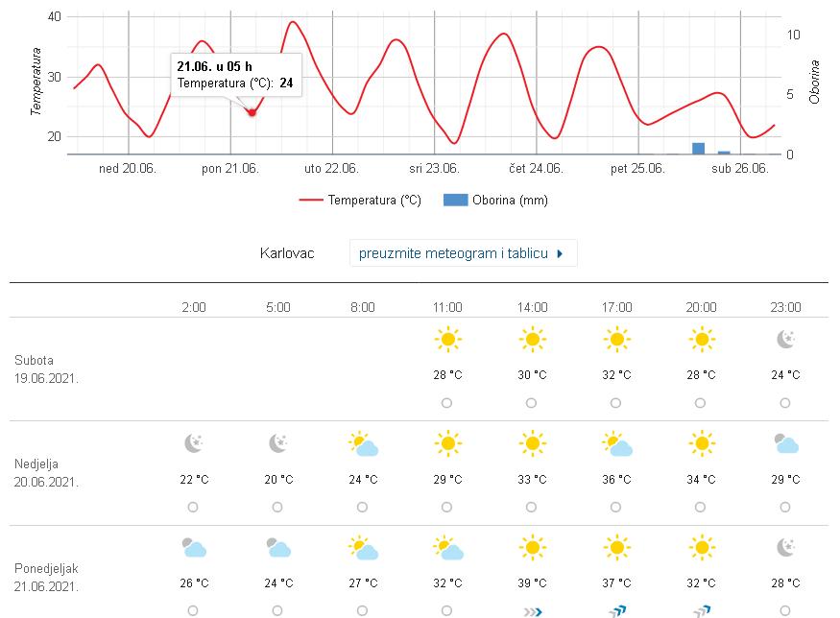Image resolution: width=840 pixels, height=618 pixels.
Task: Click clear night moon icon Subota 23:00
Action: pyautogui.click(x=786, y=340)
